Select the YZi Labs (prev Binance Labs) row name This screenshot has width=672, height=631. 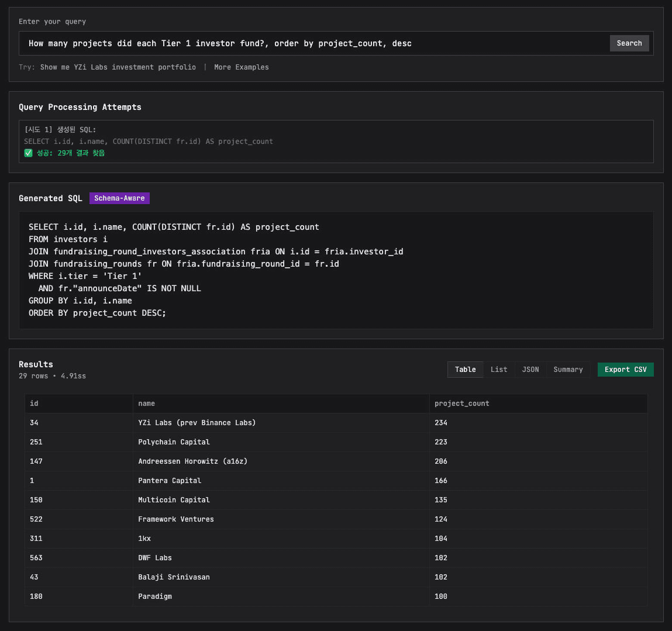pos(197,423)
